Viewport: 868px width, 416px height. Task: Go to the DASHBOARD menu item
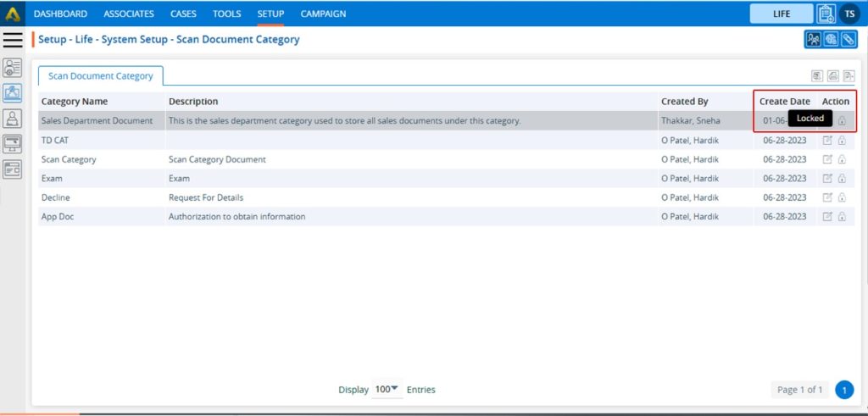(x=60, y=14)
